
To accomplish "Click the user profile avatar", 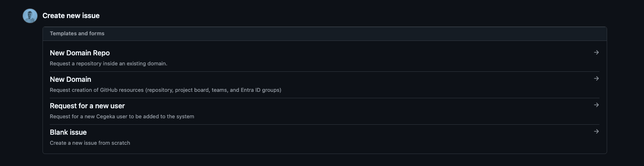I will point(30,16).
